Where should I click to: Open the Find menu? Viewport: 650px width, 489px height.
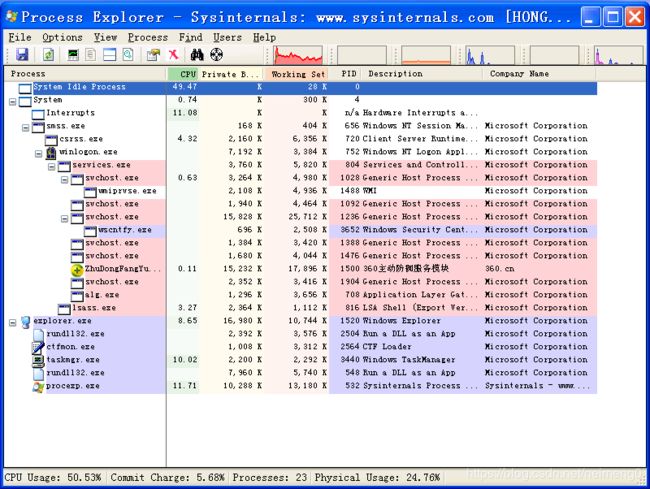191,37
